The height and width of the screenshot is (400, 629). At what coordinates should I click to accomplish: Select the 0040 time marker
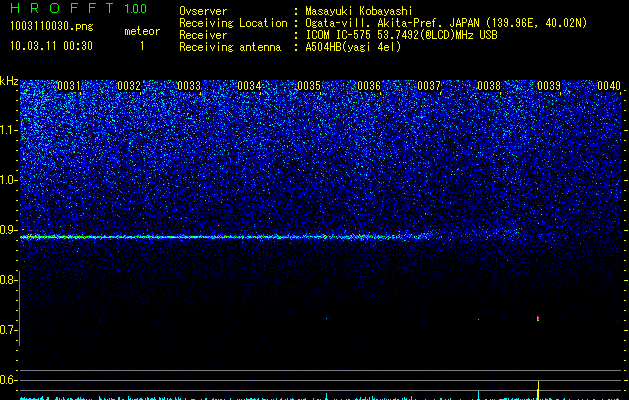pos(609,86)
